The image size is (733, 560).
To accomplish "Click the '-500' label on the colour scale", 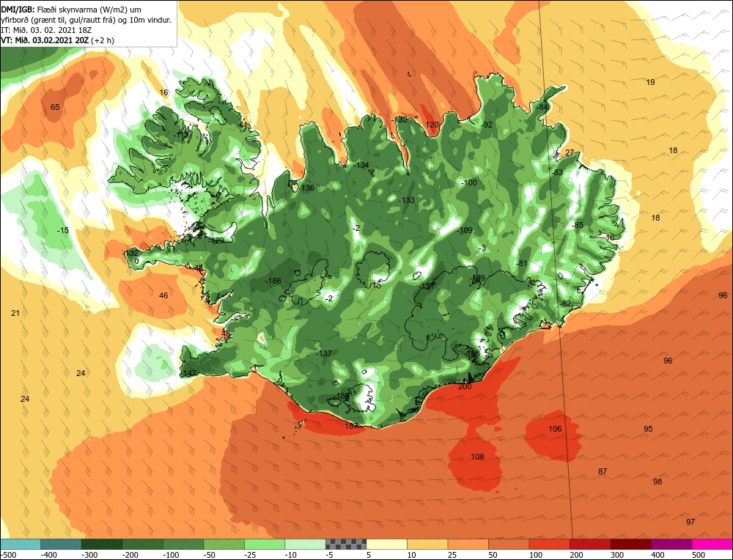I will pyautogui.click(x=8, y=555).
